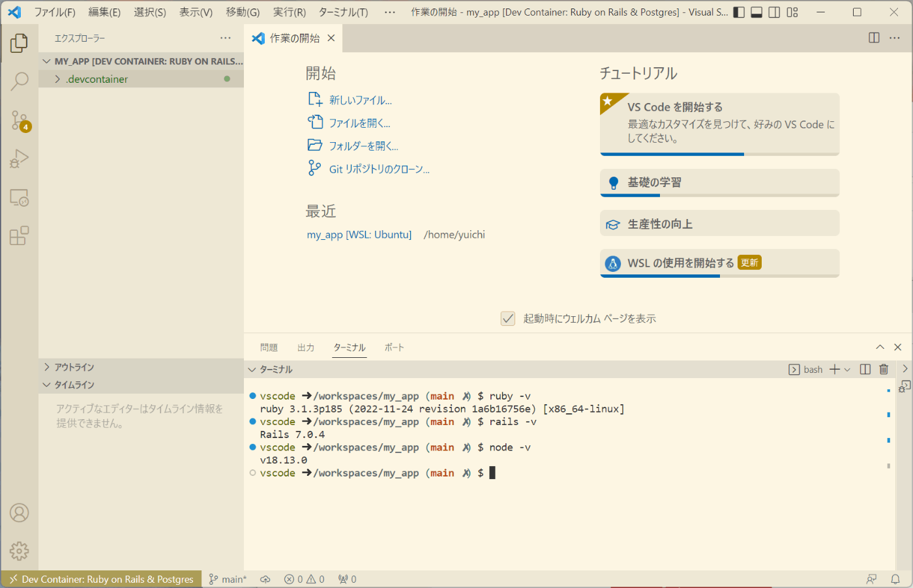Open the Explorer view in activity bar
The height and width of the screenshot is (588, 913).
coord(19,44)
